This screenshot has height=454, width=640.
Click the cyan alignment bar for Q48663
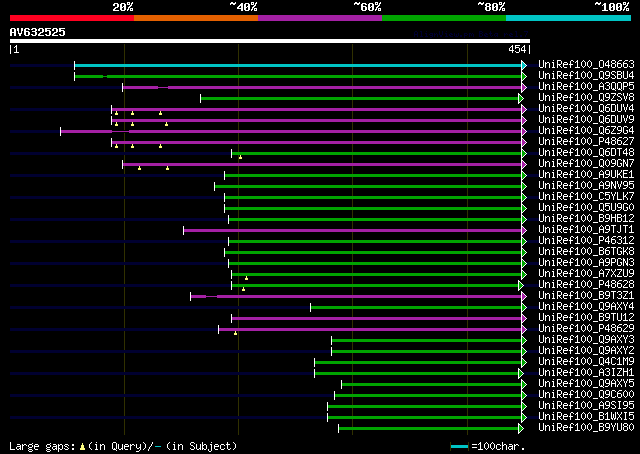pyautogui.click(x=298, y=65)
